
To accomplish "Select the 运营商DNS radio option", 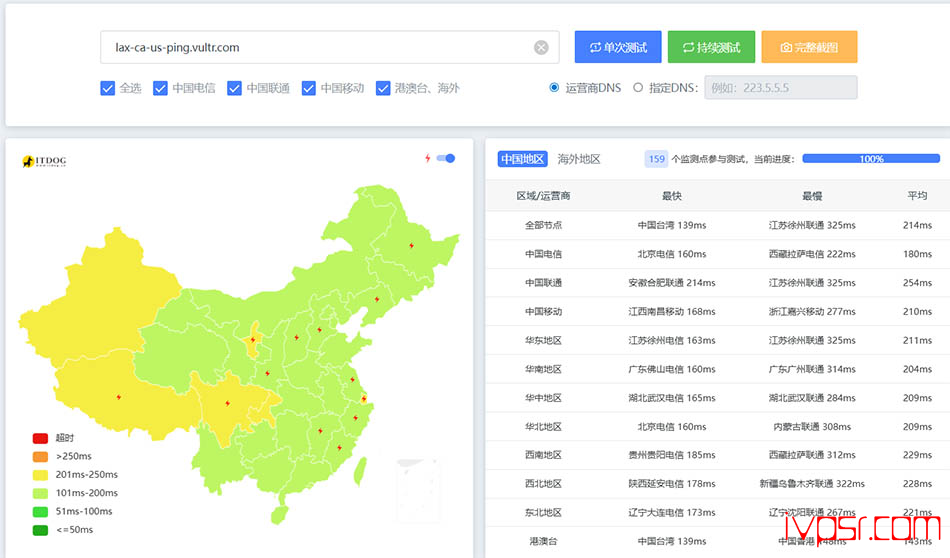I will (x=554, y=88).
